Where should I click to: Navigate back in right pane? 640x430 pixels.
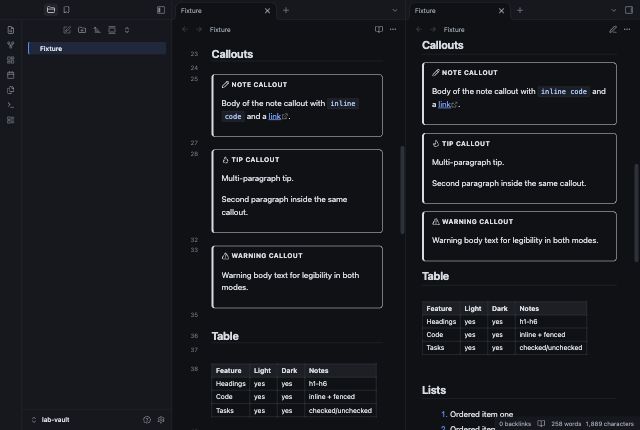point(419,29)
